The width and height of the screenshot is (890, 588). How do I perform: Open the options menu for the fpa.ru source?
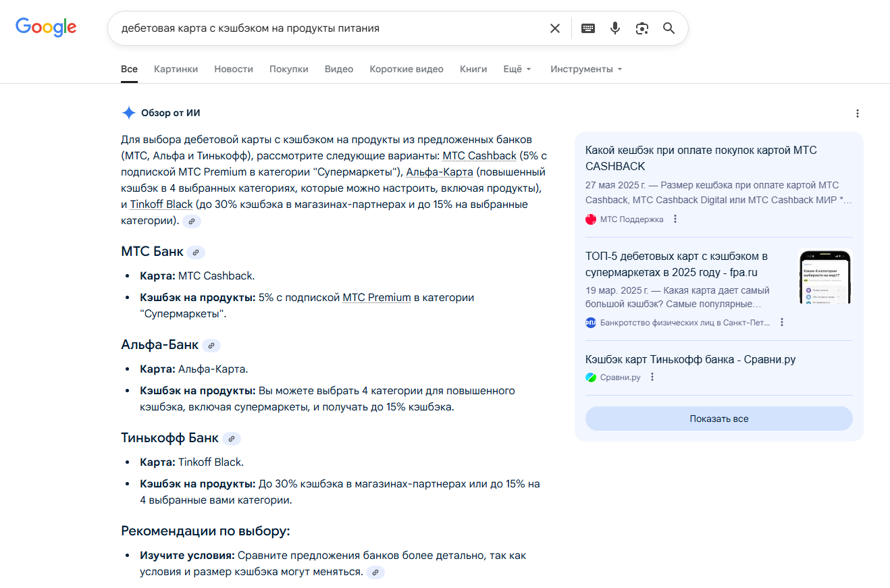(x=782, y=323)
